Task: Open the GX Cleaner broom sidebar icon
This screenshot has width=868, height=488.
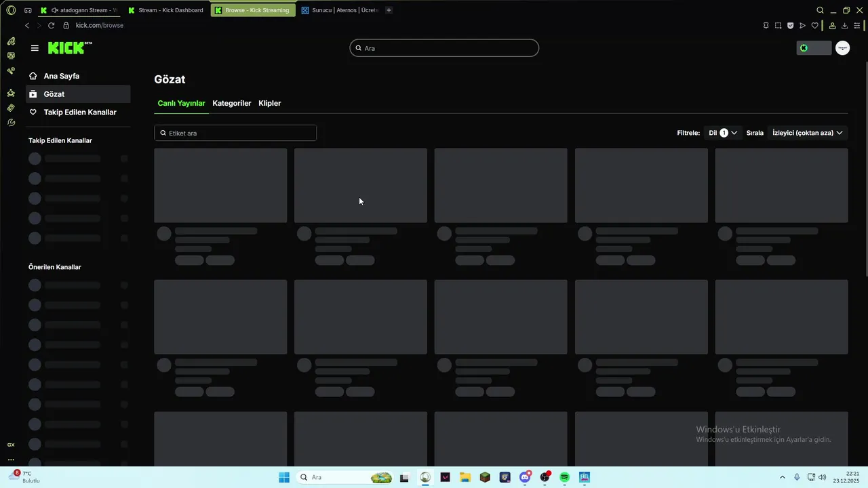Action: [11, 93]
